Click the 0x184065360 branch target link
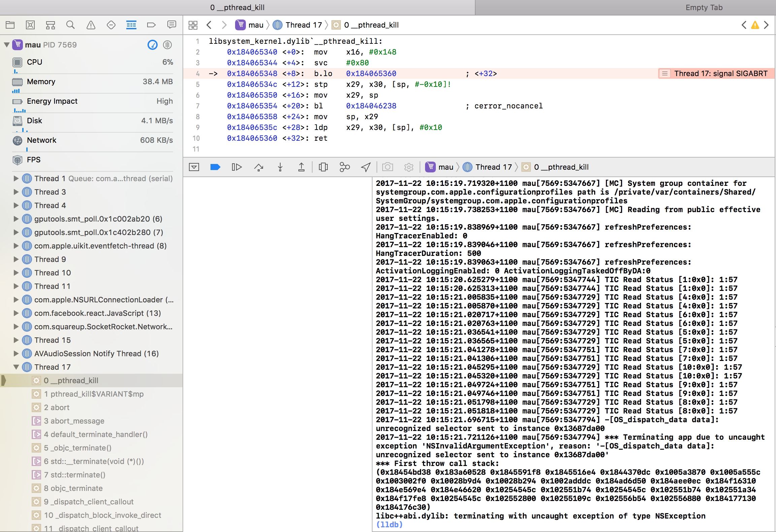Image resolution: width=776 pixels, height=532 pixels. [x=370, y=73]
